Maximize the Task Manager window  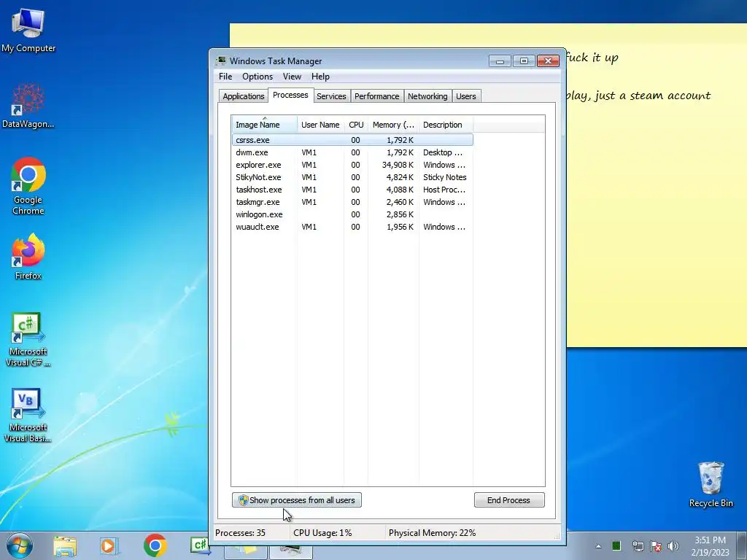[x=524, y=61]
